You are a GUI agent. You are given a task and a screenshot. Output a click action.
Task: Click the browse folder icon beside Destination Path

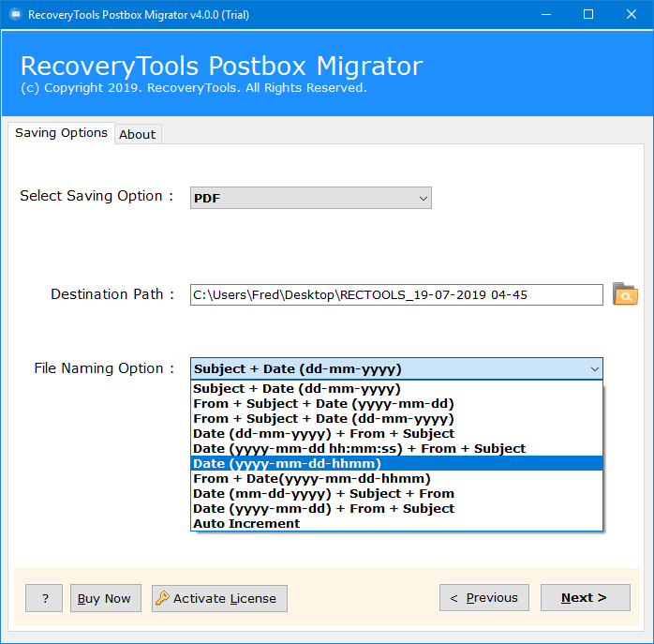[625, 294]
